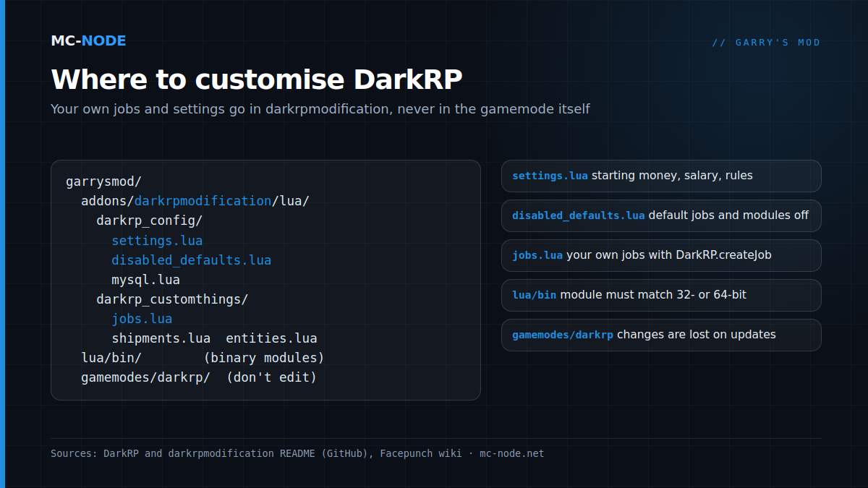This screenshot has height=488, width=868.
Task: Click the lua/bin/ binary modules line
Action: pyautogui.click(x=203, y=357)
